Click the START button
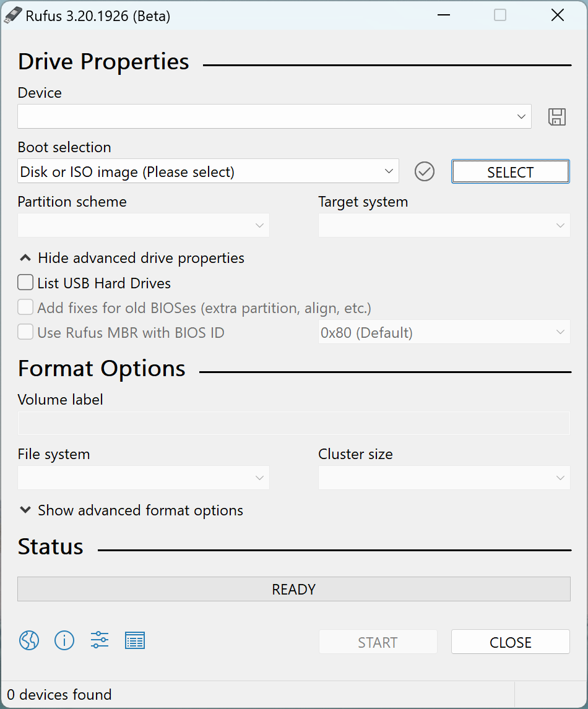The image size is (588, 709). 378,642
